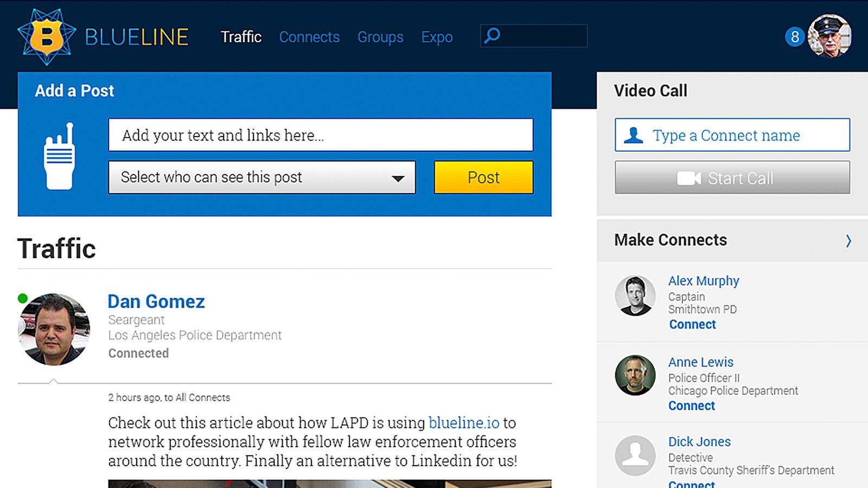868x488 pixels.
Task: Click Alex Murphy's profile thumbnail
Action: point(635,297)
